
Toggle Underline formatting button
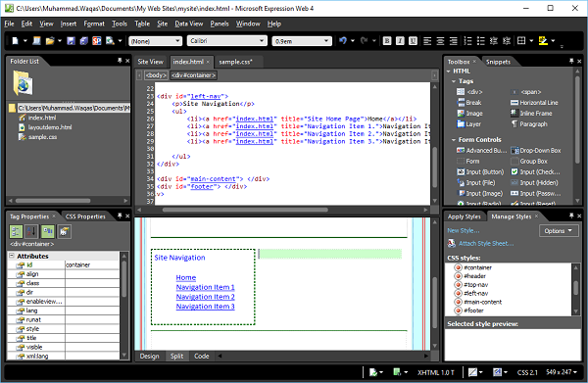coord(413,41)
